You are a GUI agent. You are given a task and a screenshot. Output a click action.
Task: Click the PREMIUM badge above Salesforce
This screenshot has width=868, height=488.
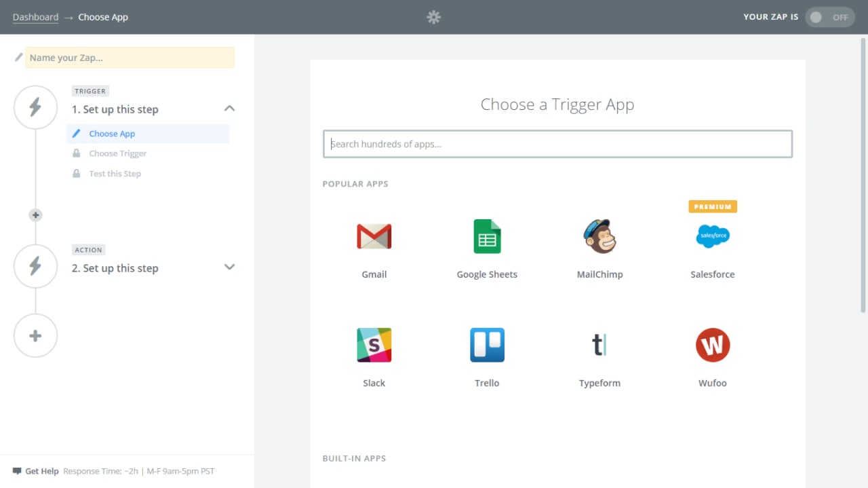[x=713, y=206]
